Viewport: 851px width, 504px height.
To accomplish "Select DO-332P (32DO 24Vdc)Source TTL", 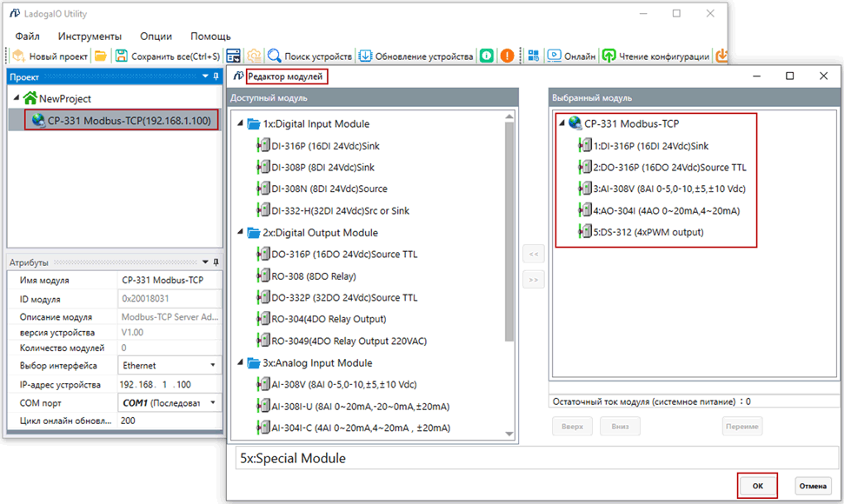I will coord(344,298).
